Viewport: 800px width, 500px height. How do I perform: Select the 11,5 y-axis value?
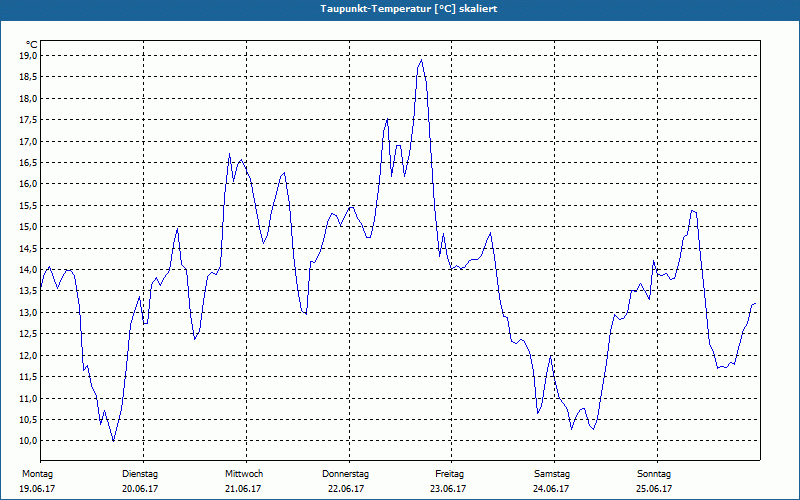point(28,377)
